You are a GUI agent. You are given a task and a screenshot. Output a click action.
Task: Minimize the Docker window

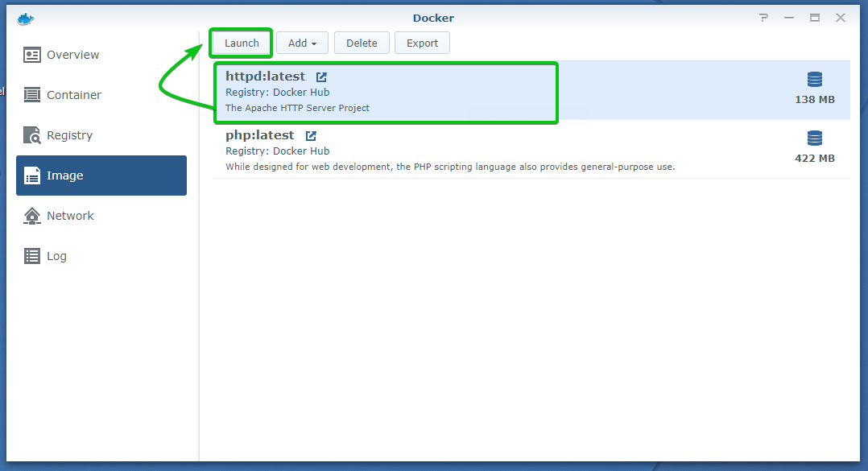coord(789,18)
